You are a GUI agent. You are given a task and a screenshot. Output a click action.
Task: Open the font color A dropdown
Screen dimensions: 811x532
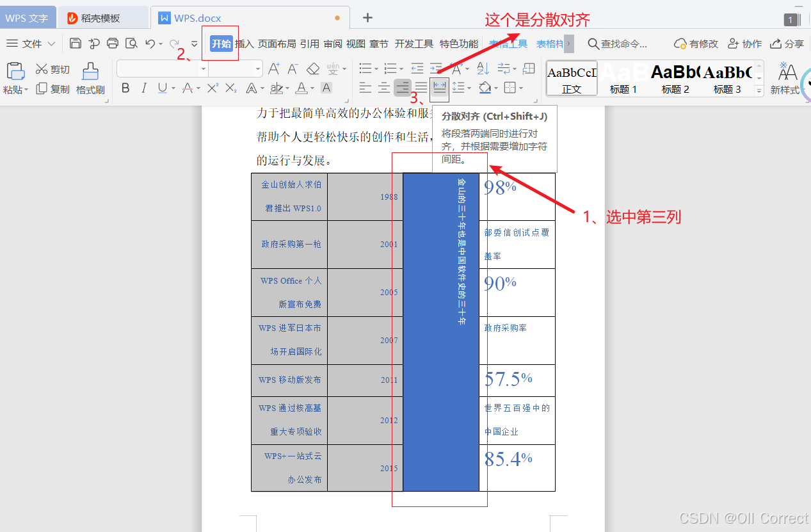[313, 88]
